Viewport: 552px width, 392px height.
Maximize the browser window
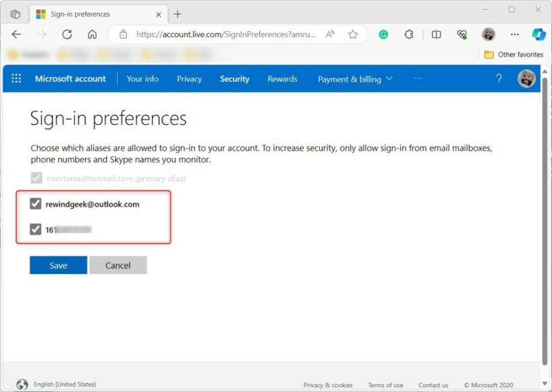(512, 9)
